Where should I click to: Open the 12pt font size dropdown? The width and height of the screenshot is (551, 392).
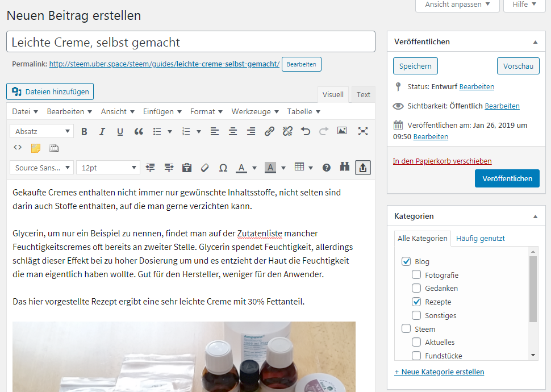pyautogui.click(x=108, y=168)
